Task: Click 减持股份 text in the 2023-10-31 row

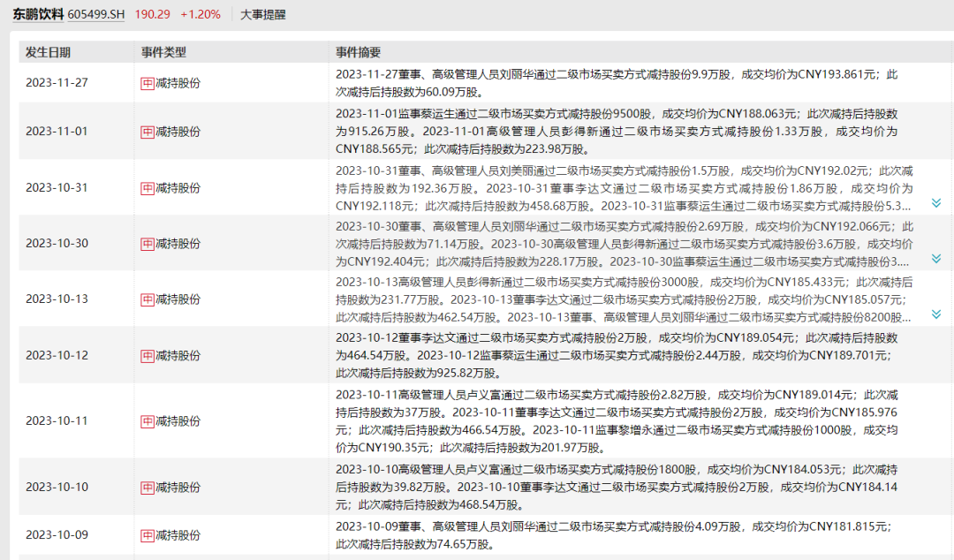Action: (178, 189)
